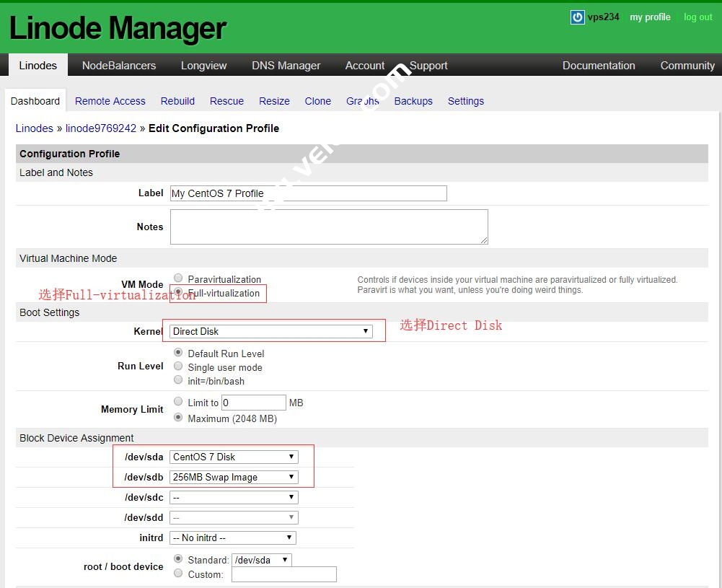Click the vps234 power icon

click(577, 17)
